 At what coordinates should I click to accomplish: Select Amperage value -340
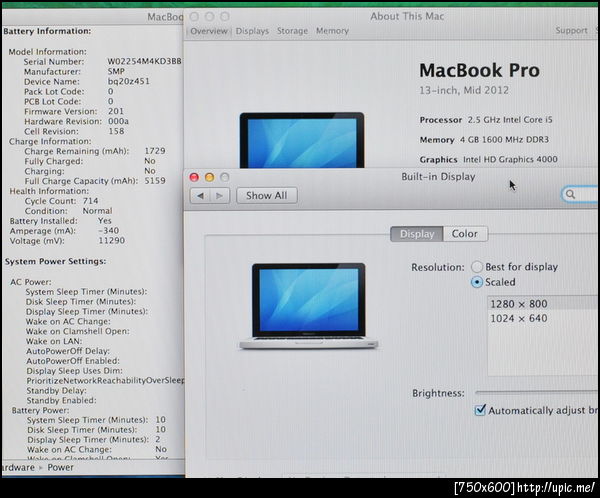click(109, 231)
